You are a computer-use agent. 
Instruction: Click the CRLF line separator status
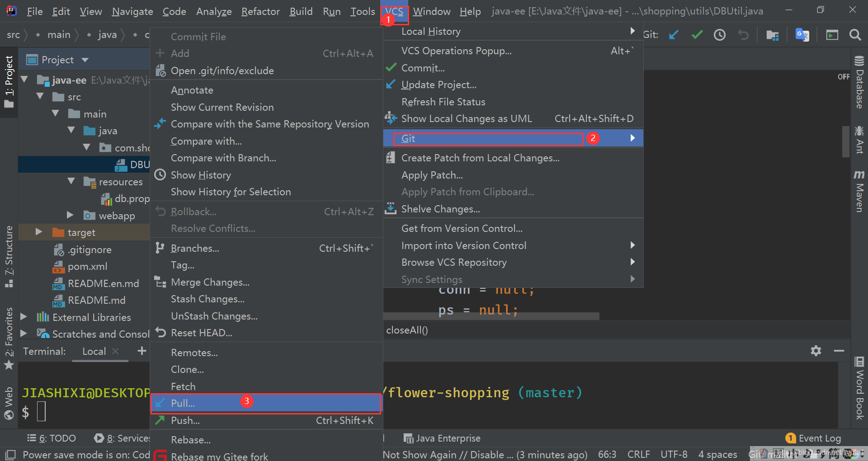coord(638,454)
